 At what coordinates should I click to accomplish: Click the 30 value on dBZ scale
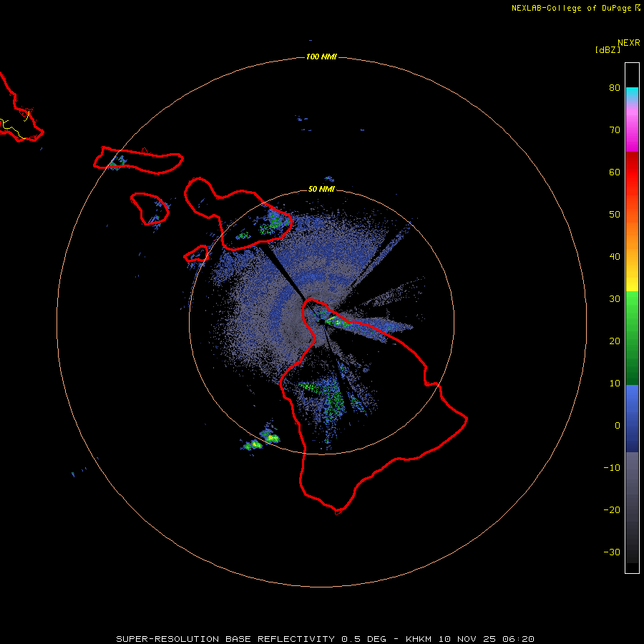pyautogui.click(x=615, y=299)
